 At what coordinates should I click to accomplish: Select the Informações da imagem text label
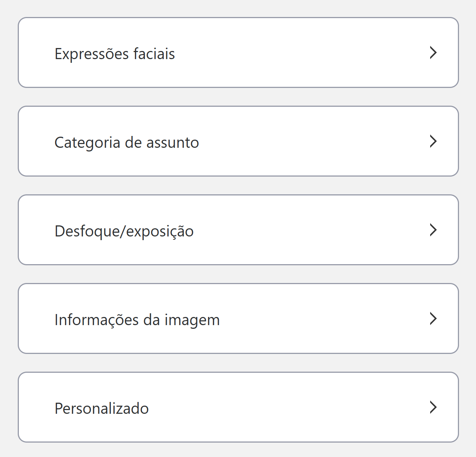click(137, 320)
